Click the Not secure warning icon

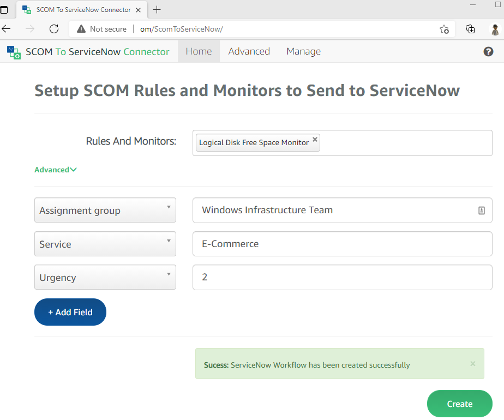(x=81, y=29)
